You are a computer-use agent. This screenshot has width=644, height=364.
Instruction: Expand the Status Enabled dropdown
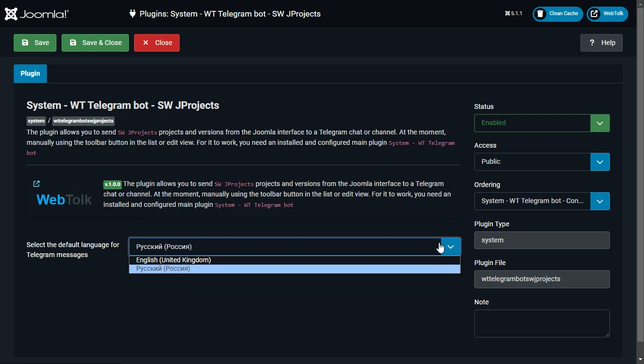(x=542, y=123)
